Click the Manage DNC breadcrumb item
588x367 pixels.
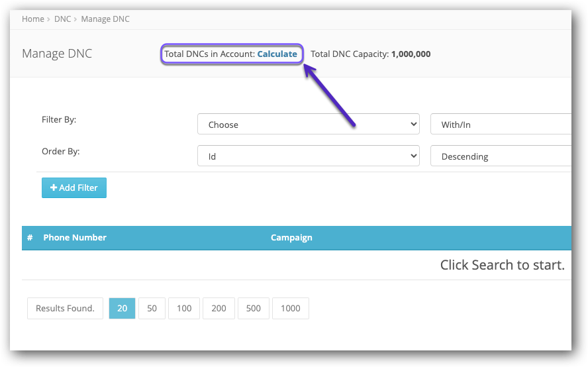tap(105, 19)
